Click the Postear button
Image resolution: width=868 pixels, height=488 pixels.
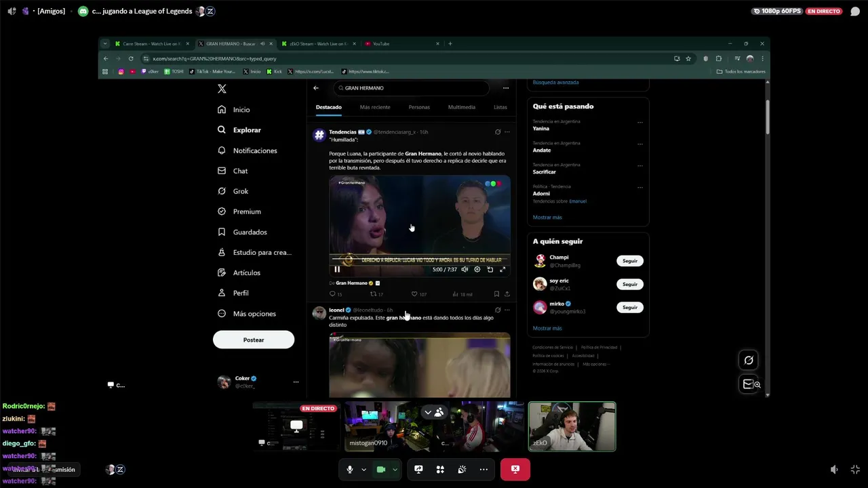click(x=254, y=340)
